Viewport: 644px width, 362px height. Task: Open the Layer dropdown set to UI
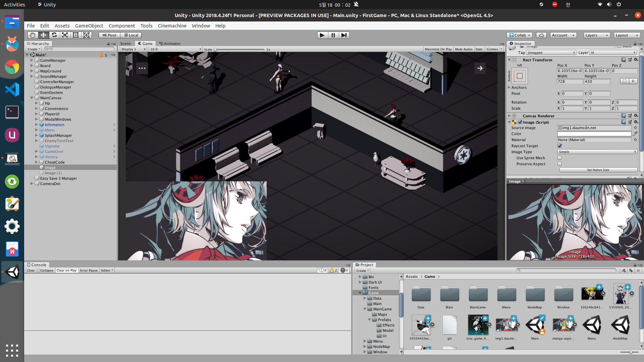tap(613, 53)
